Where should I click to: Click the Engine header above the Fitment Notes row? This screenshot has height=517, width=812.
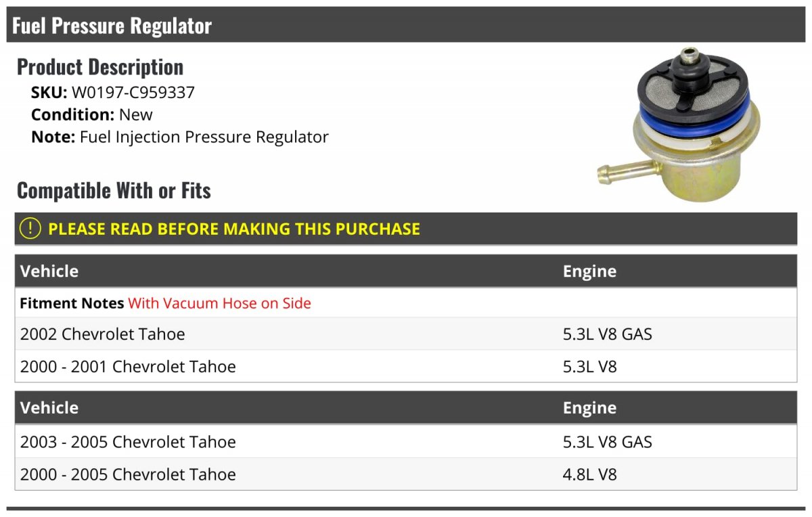click(x=589, y=271)
